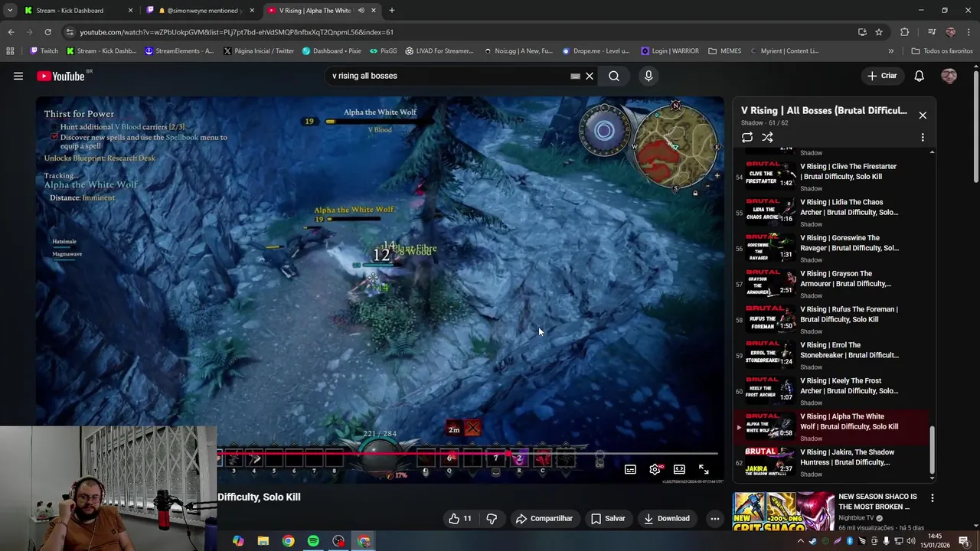Switch to Stream - Kick Dashboard tab
This screenshot has width=980, height=551.
(x=79, y=11)
